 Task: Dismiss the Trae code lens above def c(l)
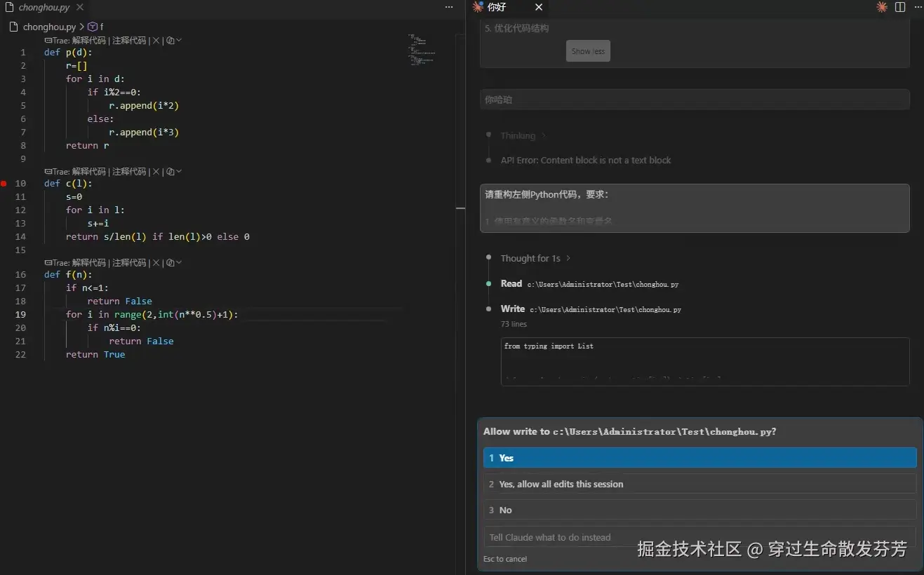(x=156, y=171)
